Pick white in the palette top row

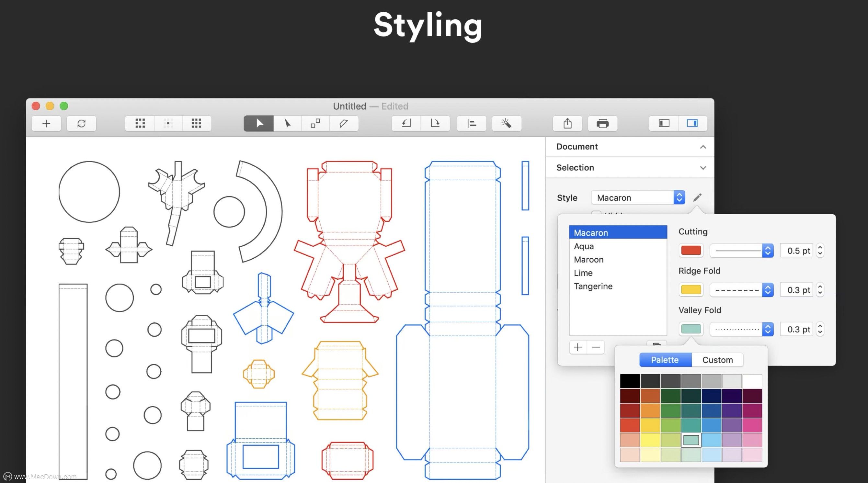[x=752, y=381]
